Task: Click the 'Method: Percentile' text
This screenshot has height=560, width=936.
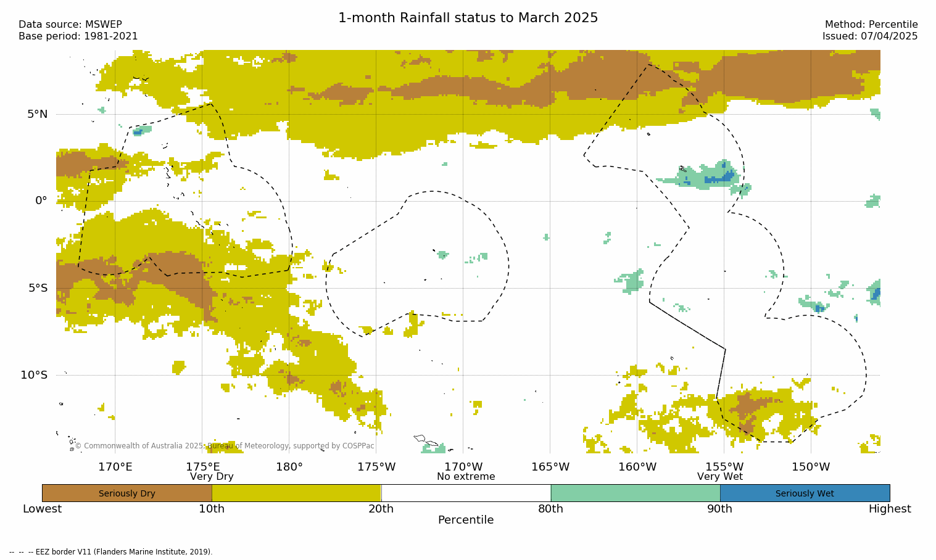Action: pos(871,25)
